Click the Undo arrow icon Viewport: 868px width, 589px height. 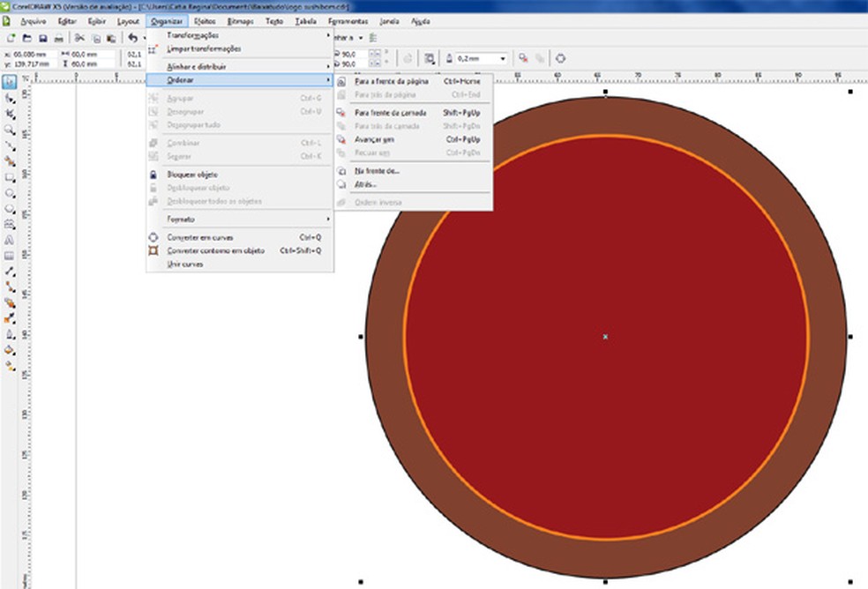tap(132, 38)
